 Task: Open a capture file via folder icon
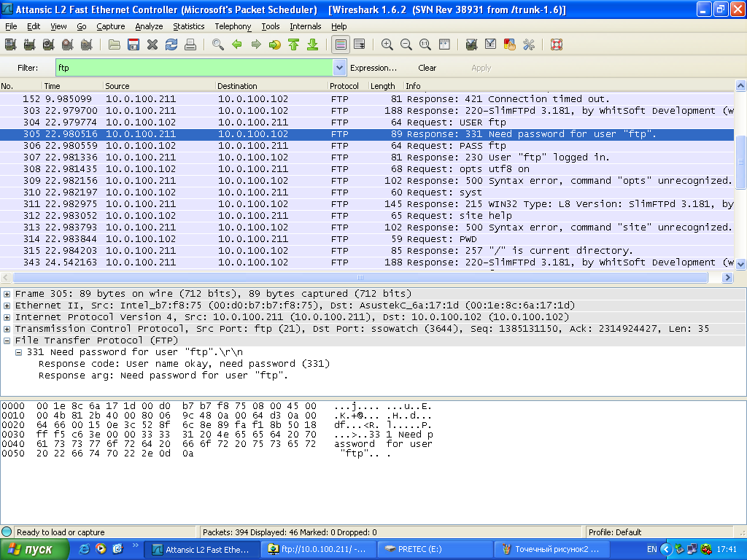pos(115,44)
